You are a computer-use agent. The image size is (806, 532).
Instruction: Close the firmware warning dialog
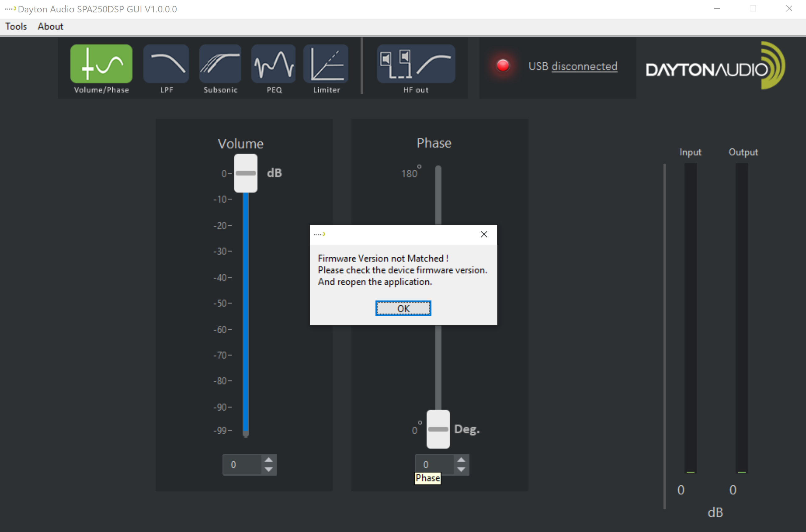(484, 234)
